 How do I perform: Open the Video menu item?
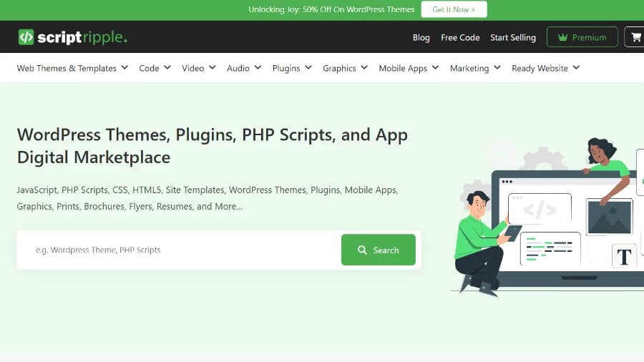click(x=192, y=68)
